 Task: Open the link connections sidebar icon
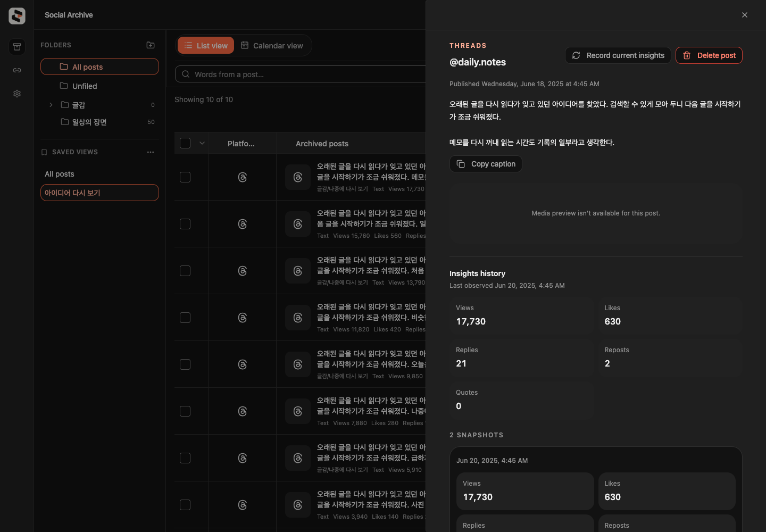click(17, 70)
